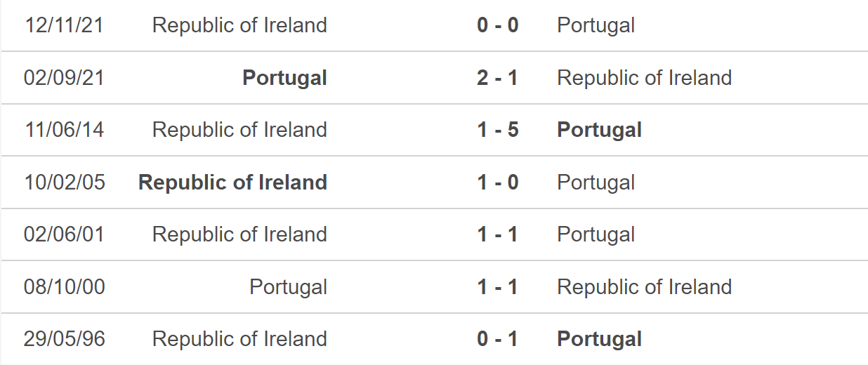Open the 1 - 0 score result
868x365 pixels.
tap(497, 182)
